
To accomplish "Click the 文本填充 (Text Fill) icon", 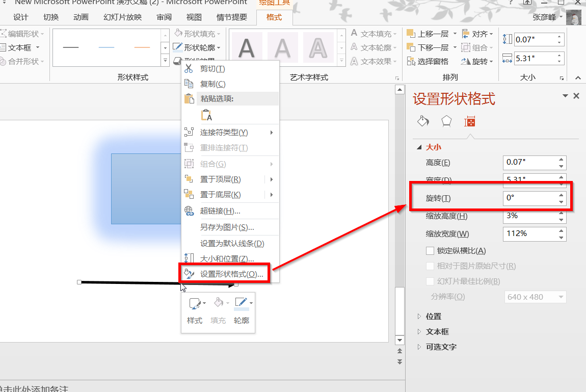I will coord(354,34).
